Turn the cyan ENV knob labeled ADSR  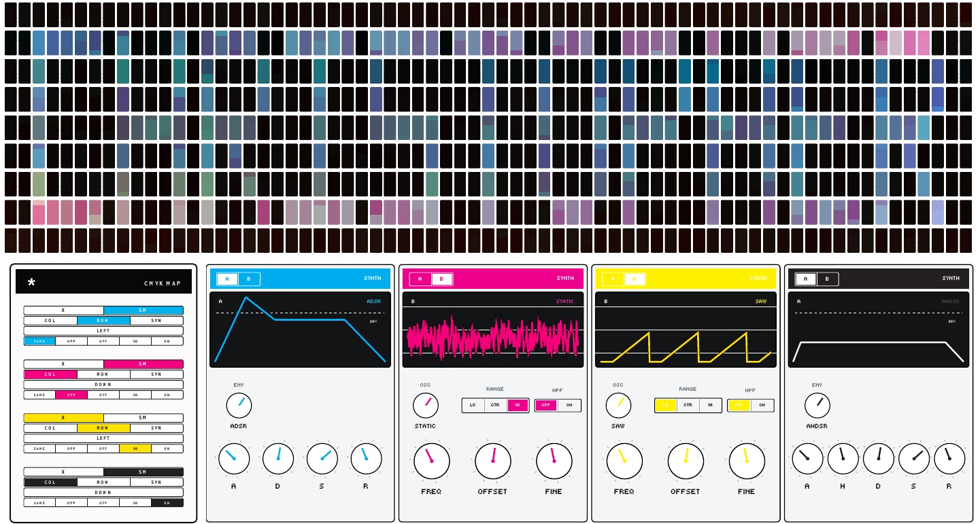click(239, 406)
